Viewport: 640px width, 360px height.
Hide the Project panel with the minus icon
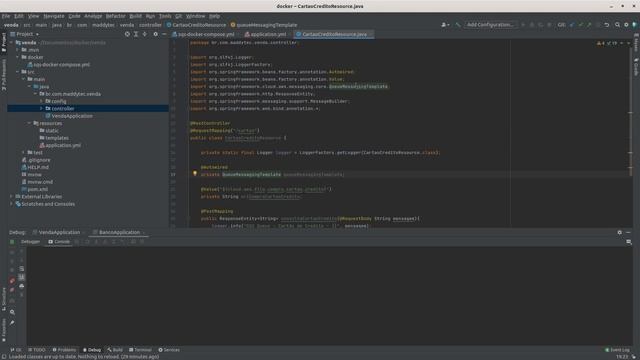tap(164, 34)
